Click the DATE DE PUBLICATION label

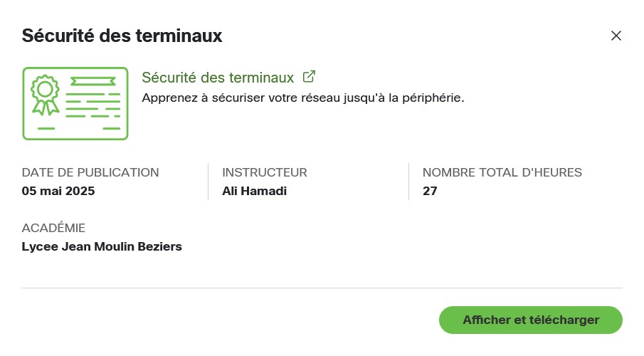click(90, 172)
